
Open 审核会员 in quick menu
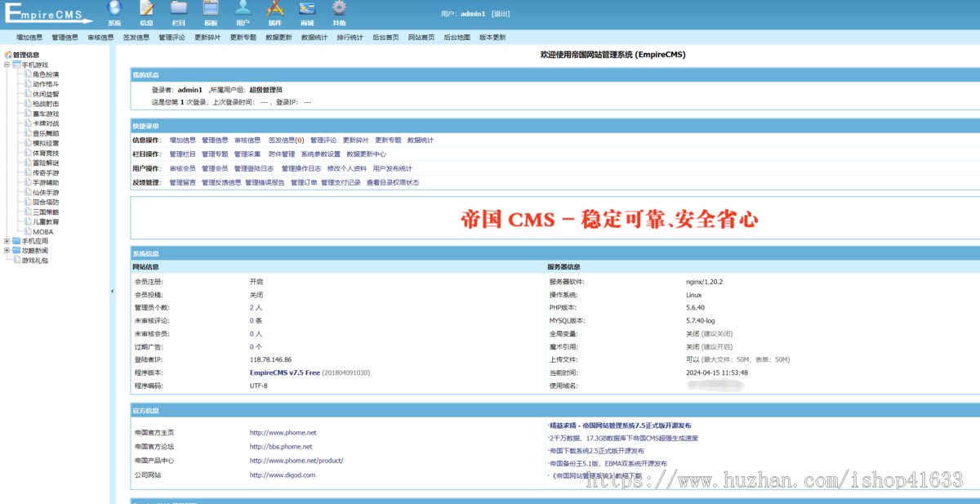point(183,168)
